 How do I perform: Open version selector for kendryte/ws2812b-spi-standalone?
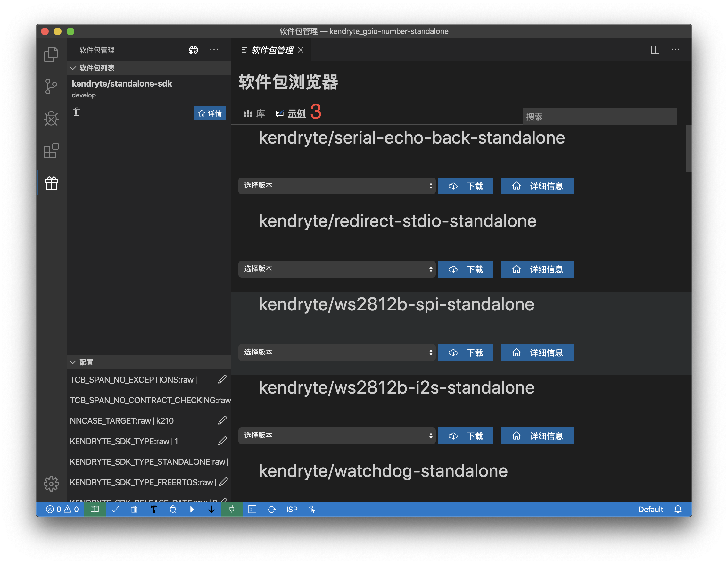[337, 352]
